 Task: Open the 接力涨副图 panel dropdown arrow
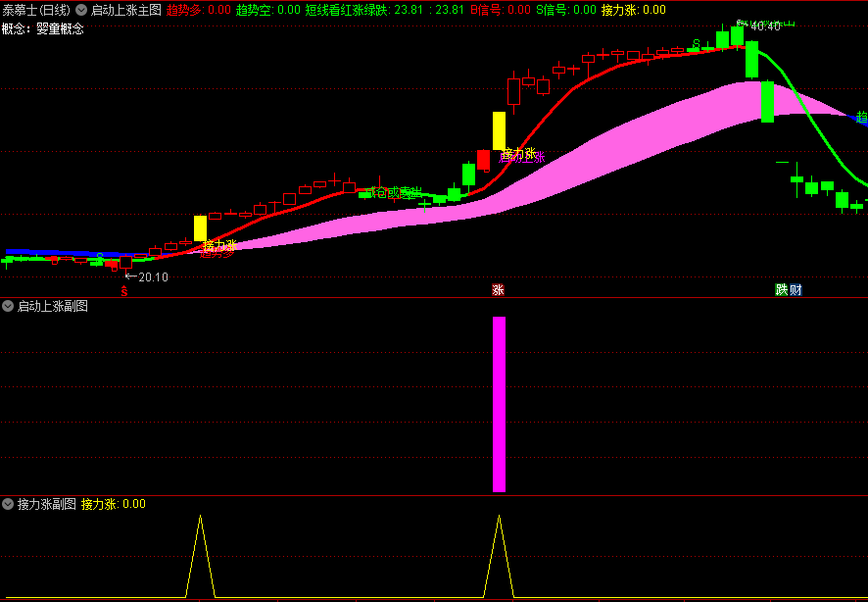(8, 504)
